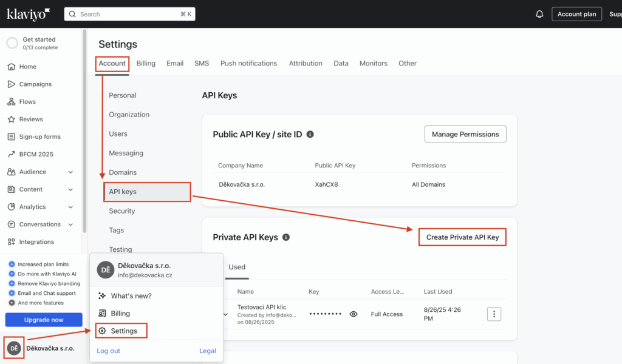Viewport: 622px width, 364px height.
Task: Click the Settings gear icon
Action: 102,331
